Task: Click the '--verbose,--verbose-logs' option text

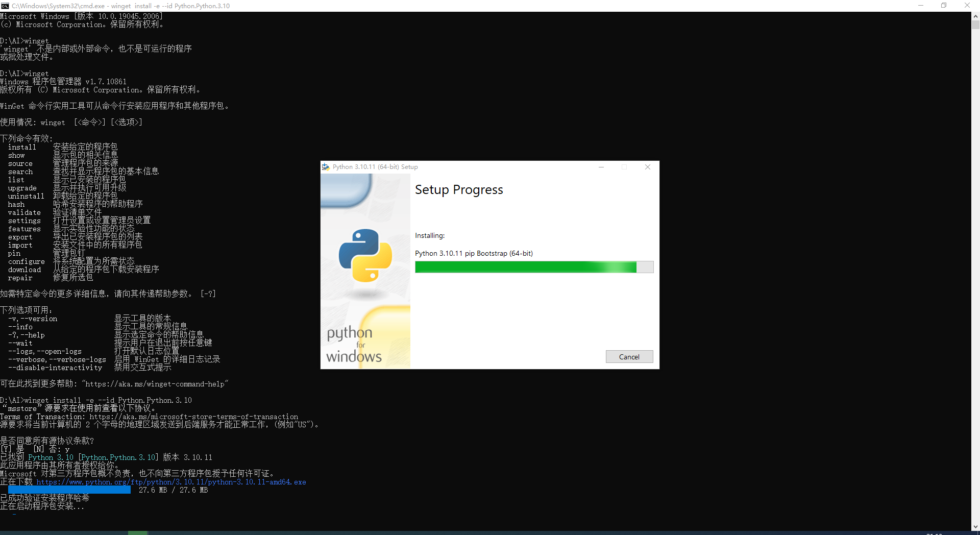Action: [57, 359]
